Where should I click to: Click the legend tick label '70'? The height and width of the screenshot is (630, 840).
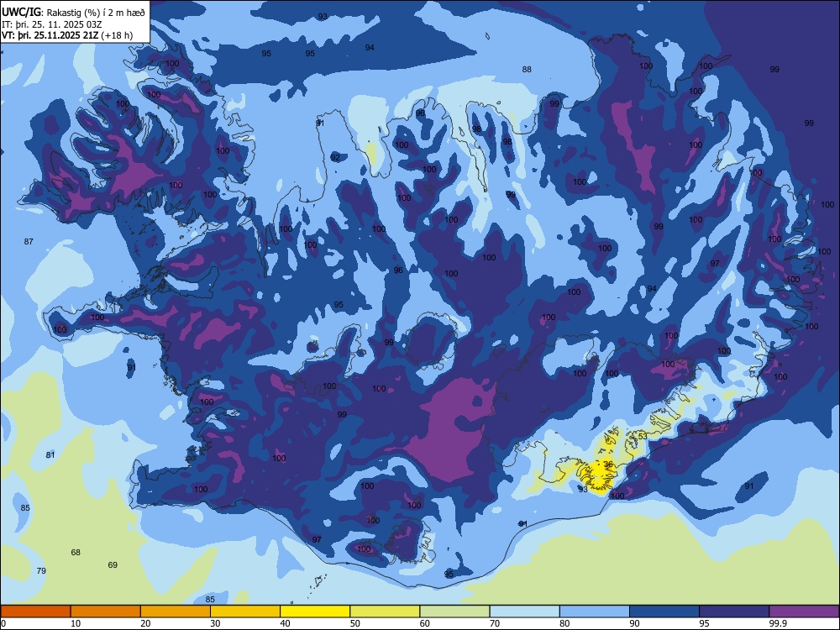(495, 623)
